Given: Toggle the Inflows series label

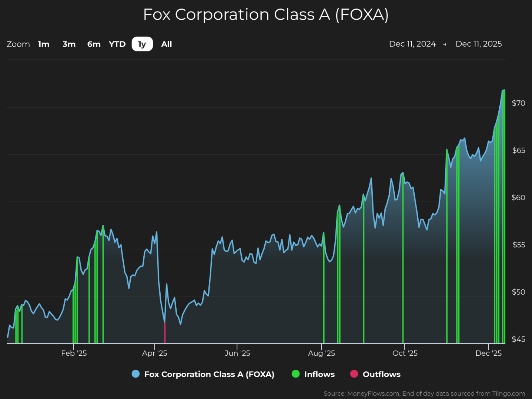Looking at the screenshot, I should pos(319,374).
